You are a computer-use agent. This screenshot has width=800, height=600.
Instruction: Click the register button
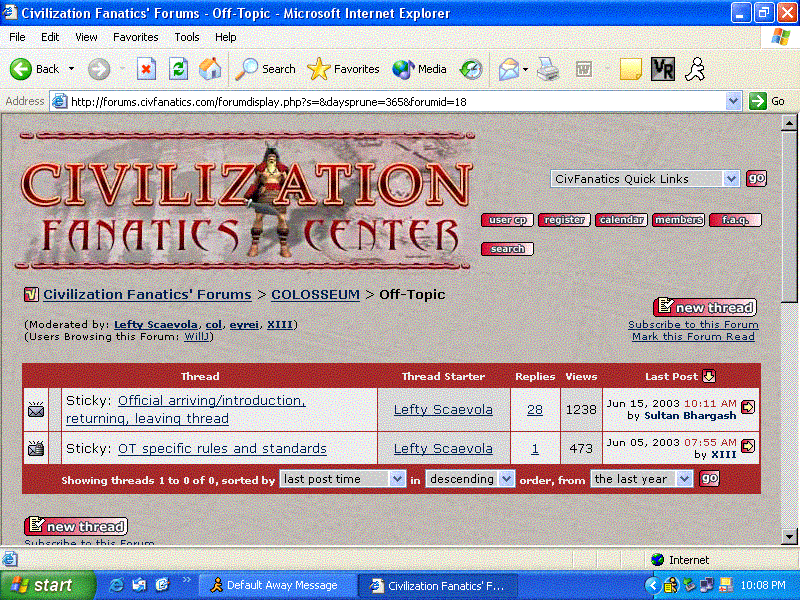(564, 220)
